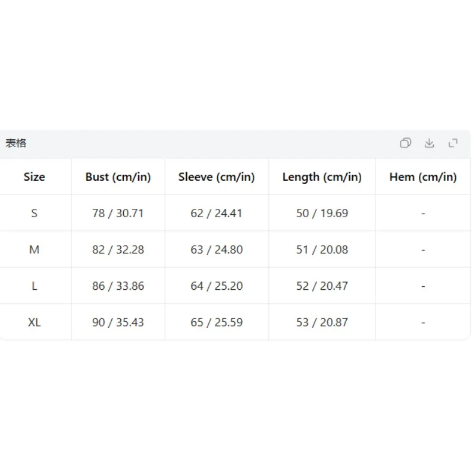Viewport: 476px width, 476px height.
Task: Click the Size column header
Action: point(35,177)
